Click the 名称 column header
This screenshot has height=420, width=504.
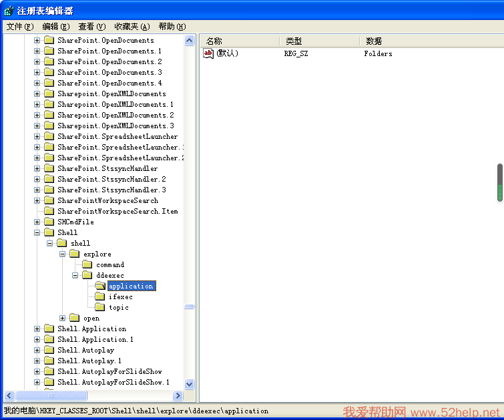[240, 41]
